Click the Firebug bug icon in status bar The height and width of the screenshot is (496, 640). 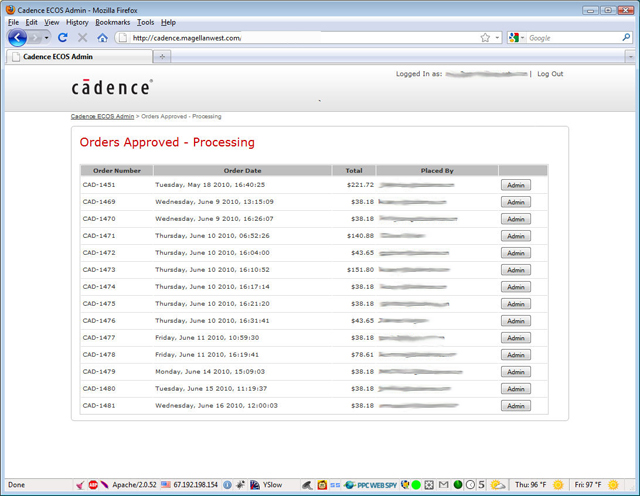[241, 485]
